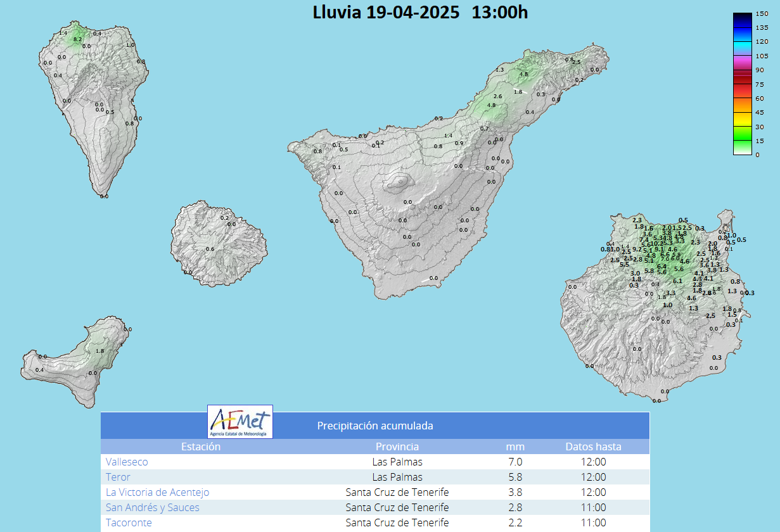This screenshot has height=532, width=780.
Task: Click the 11:00 time in San Andrés row
Action: pyautogui.click(x=594, y=507)
